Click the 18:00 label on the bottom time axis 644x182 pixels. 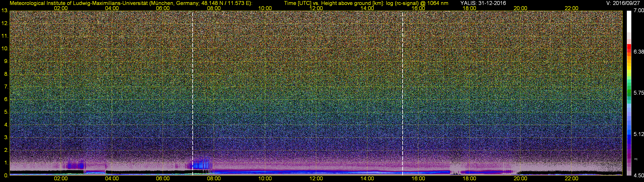pos(469,179)
